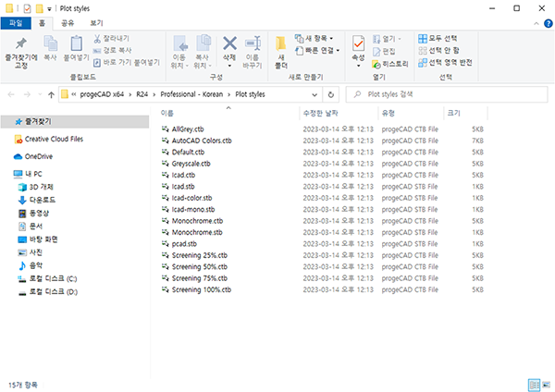Click Edit (편집) in ribbon
The width and height of the screenshot is (555, 392).
pyautogui.click(x=384, y=51)
